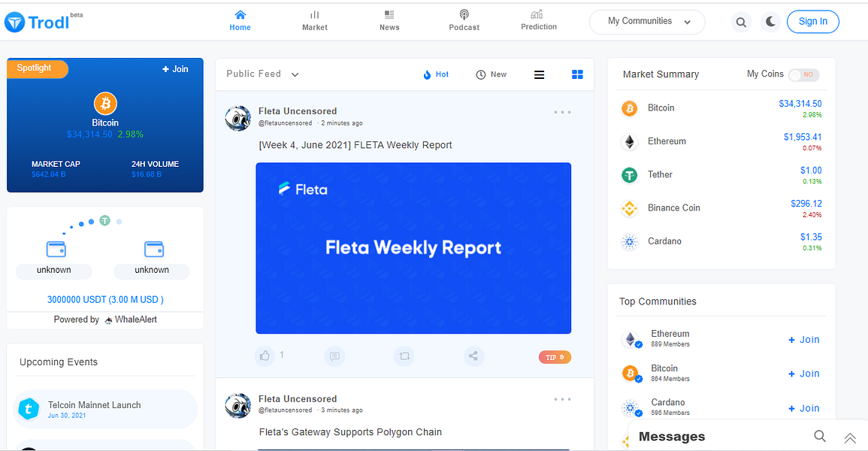
Task: Click the Bitcoin price $34,314.50 in Market Summary
Action: point(800,104)
